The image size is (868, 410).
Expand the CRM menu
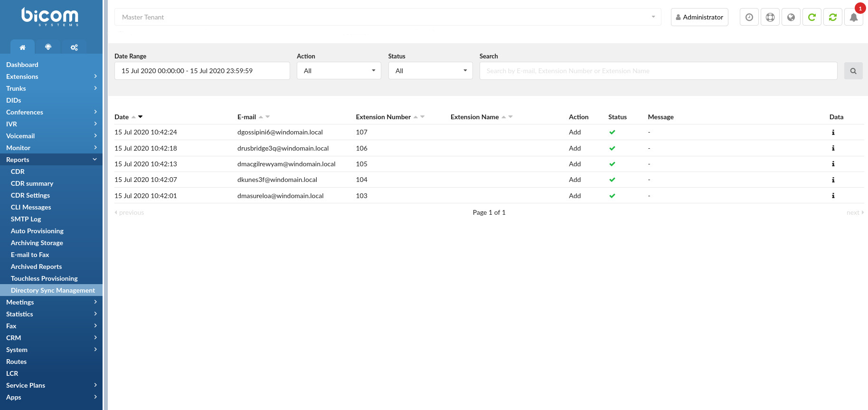pyautogui.click(x=51, y=338)
